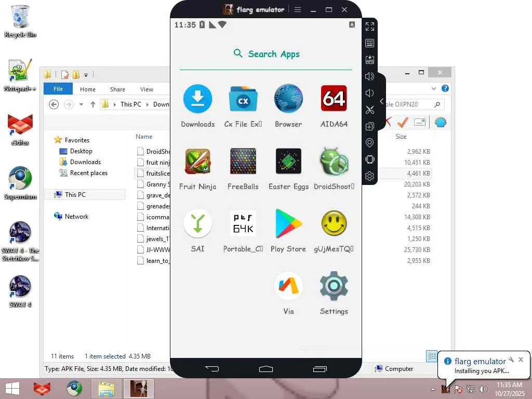The height and width of the screenshot is (399, 532).
Task: Click emulator volume up icon
Action: click(x=370, y=76)
